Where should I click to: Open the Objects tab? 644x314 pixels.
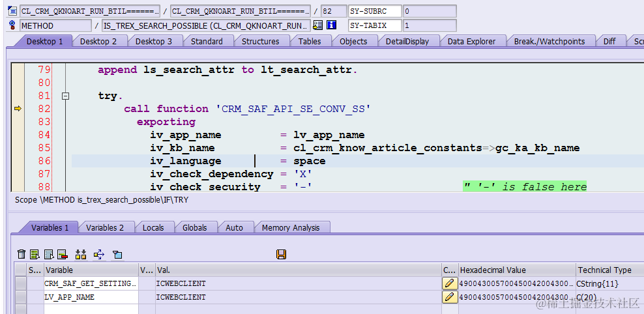point(353,42)
